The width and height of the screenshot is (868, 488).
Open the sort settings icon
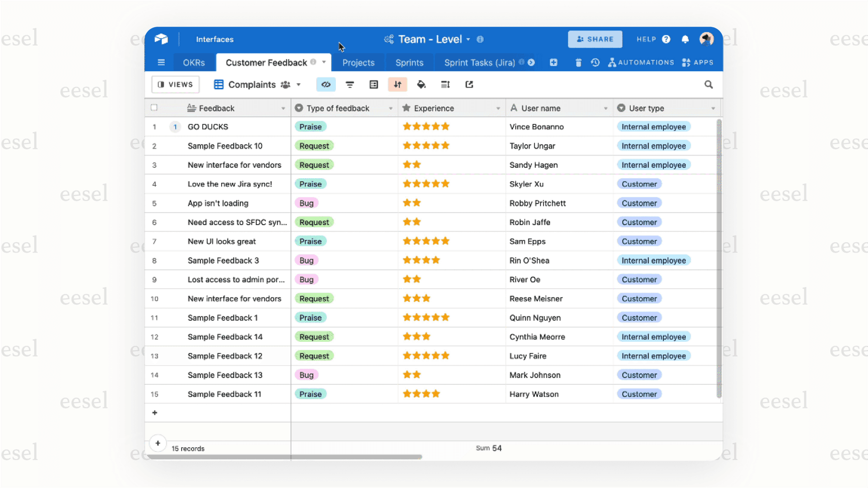click(x=397, y=84)
